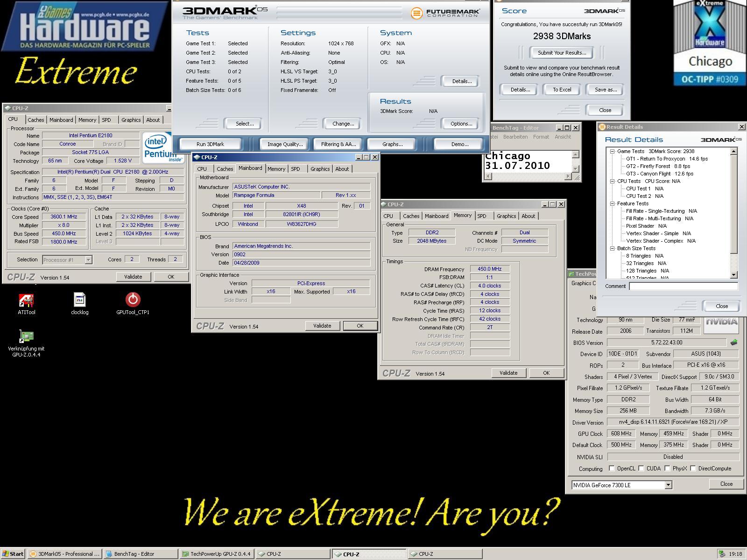
Task: Select the Caches tab in Mainboard CPU-Z window
Action: (225, 169)
